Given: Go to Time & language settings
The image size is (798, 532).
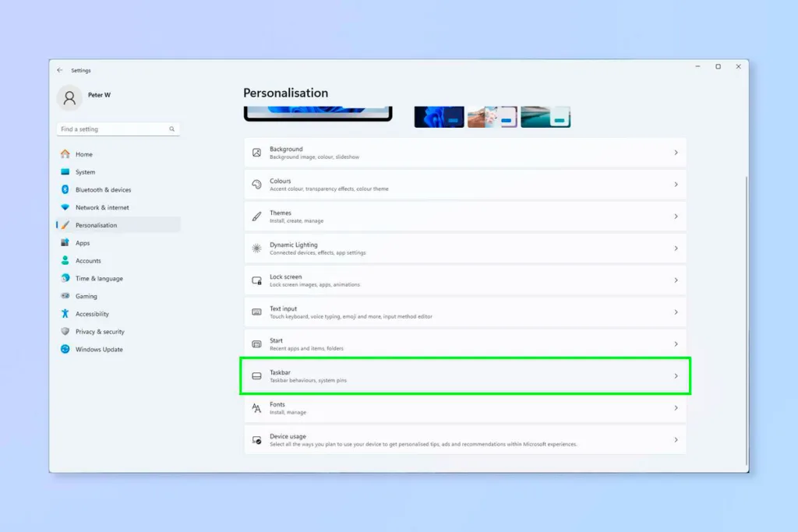Looking at the screenshot, I should 99,279.
